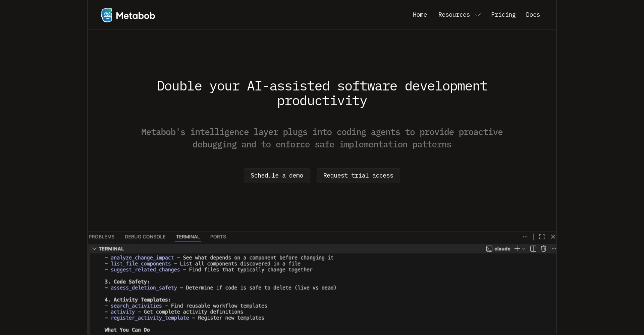Open the new terminal launch profile dropdown

[x=524, y=249]
